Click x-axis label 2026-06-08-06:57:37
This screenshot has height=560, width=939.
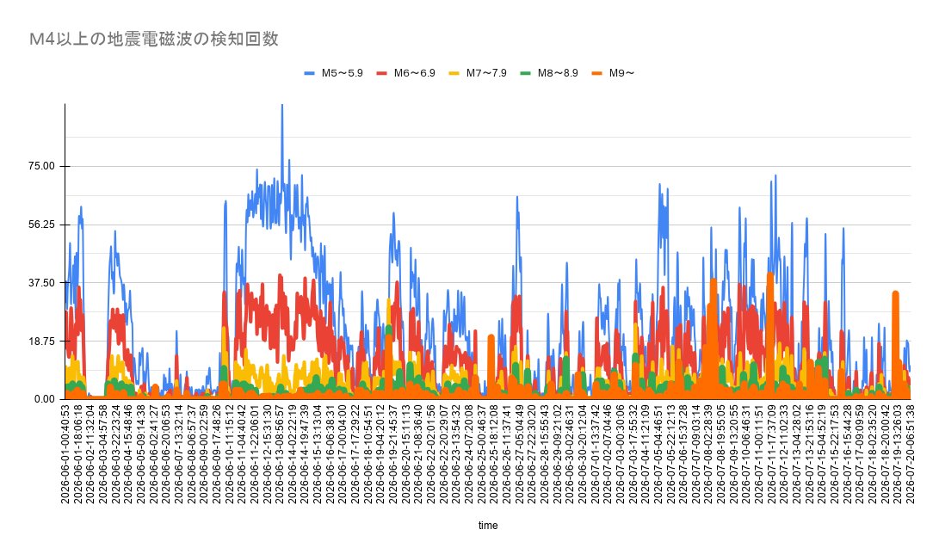[x=191, y=454]
